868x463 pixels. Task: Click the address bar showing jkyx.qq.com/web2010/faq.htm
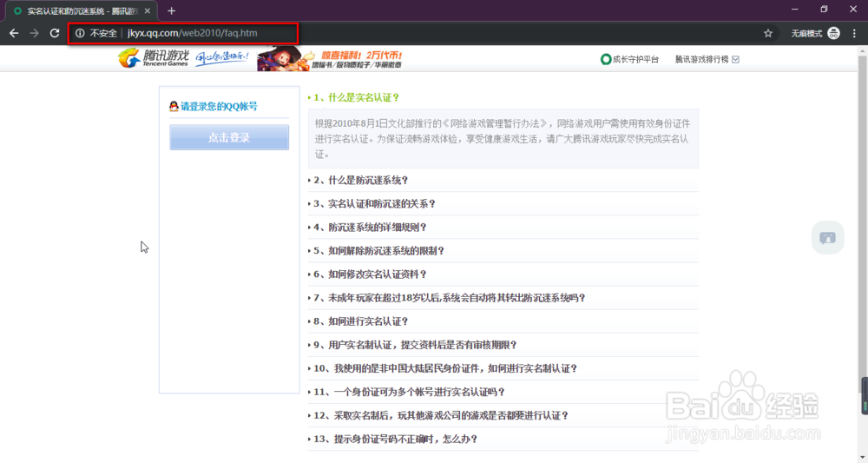[192, 33]
